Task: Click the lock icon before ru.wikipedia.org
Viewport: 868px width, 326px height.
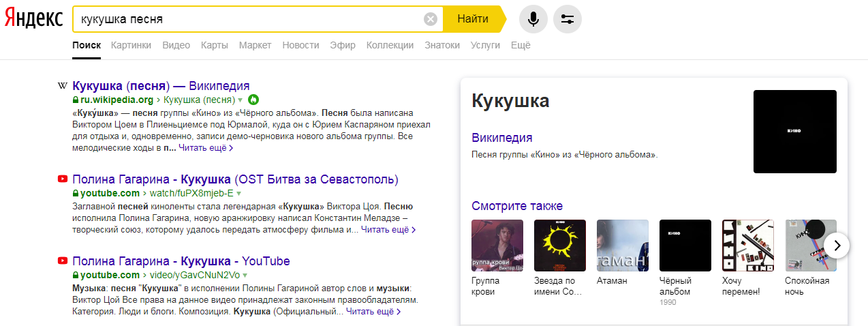Action: pos(76,100)
